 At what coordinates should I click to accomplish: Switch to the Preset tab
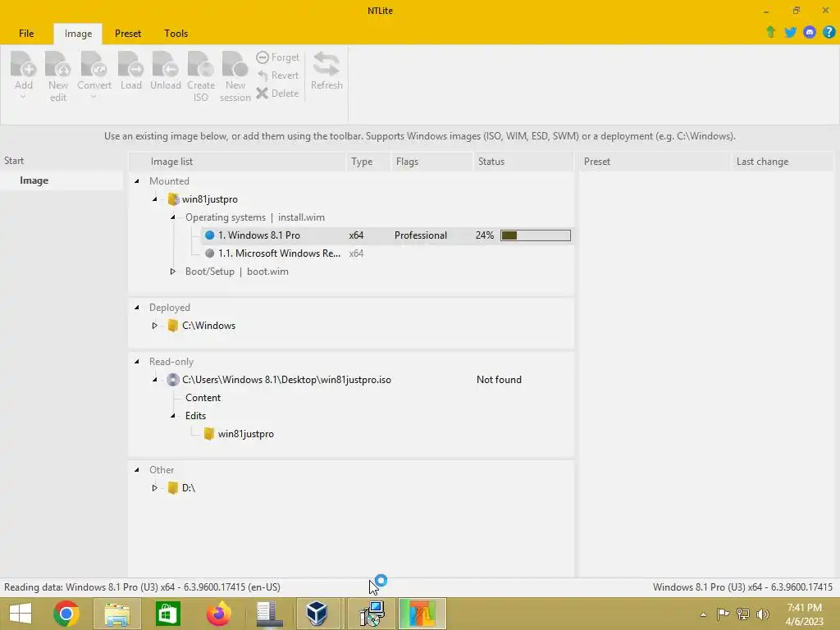click(128, 33)
